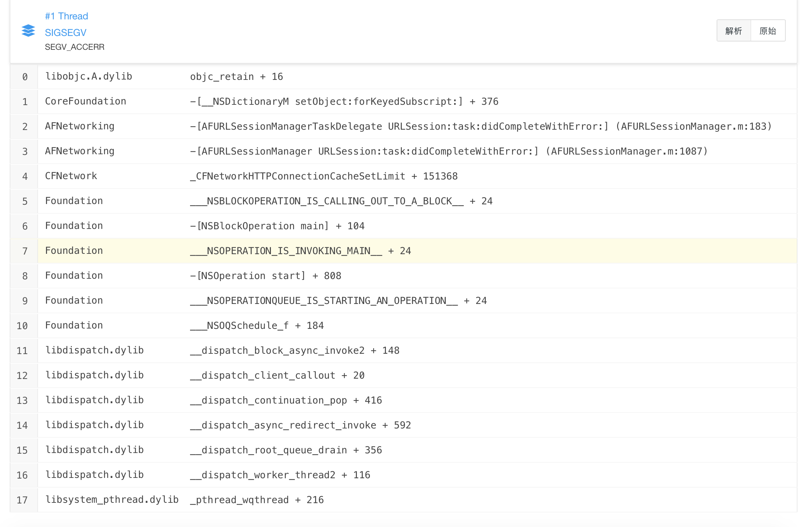
Task: Select _dispatch_root_queue_drain frame row
Action: pos(404,450)
